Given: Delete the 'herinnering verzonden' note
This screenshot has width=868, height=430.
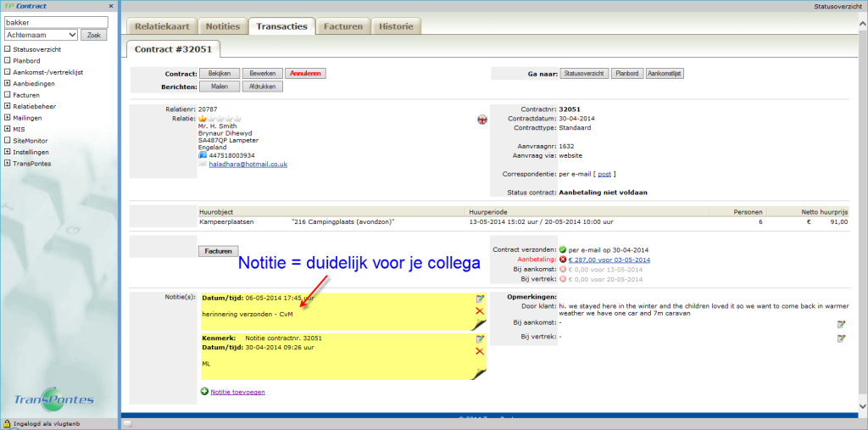Looking at the screenshot, I should 481,311.
